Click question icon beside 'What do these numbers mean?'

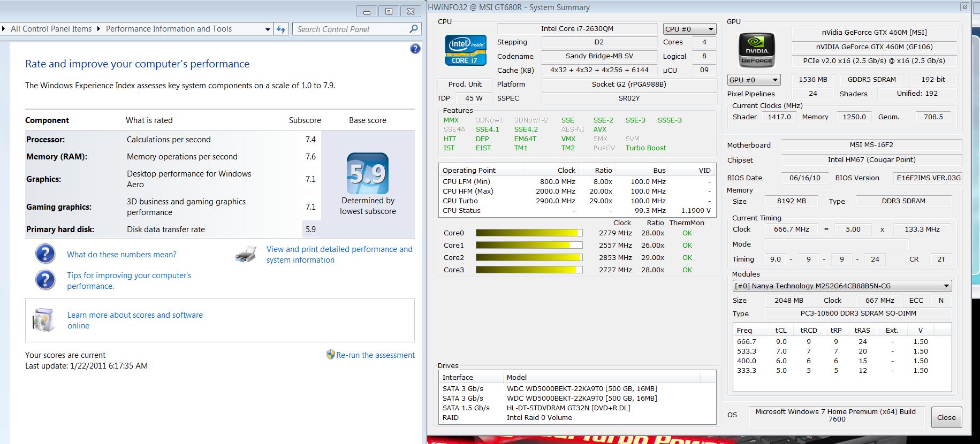45,254
